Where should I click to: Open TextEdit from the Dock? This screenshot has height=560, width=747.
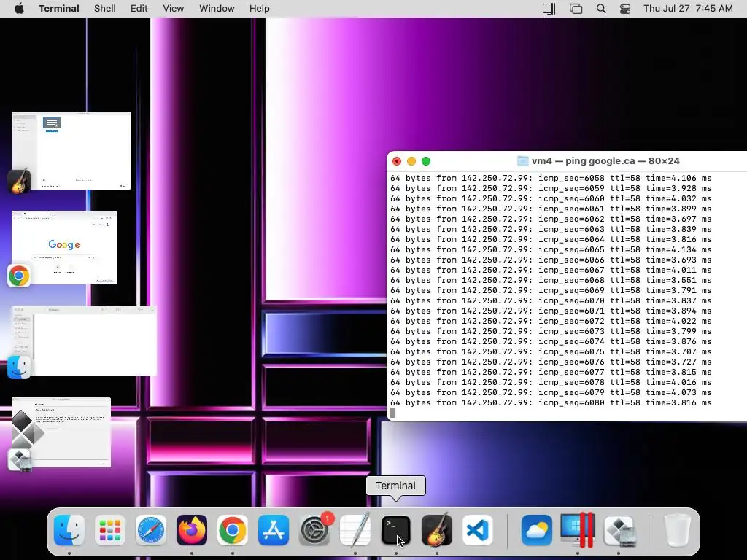(x=355, y=530)
